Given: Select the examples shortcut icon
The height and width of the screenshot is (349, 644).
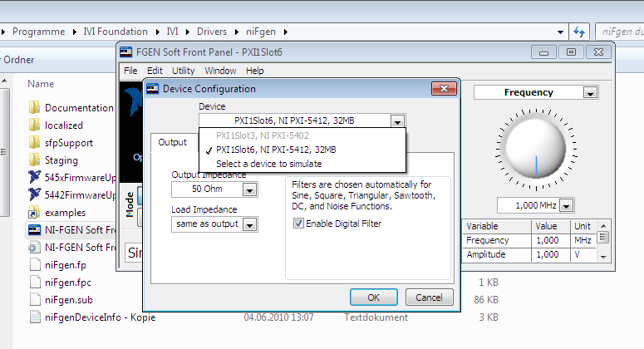Looking at the screenshot, I should click(35, 213).
